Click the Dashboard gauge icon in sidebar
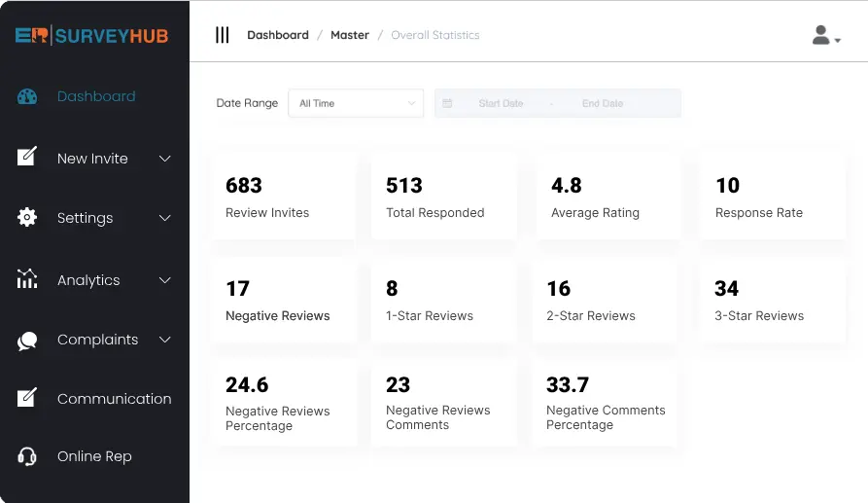 27,96
